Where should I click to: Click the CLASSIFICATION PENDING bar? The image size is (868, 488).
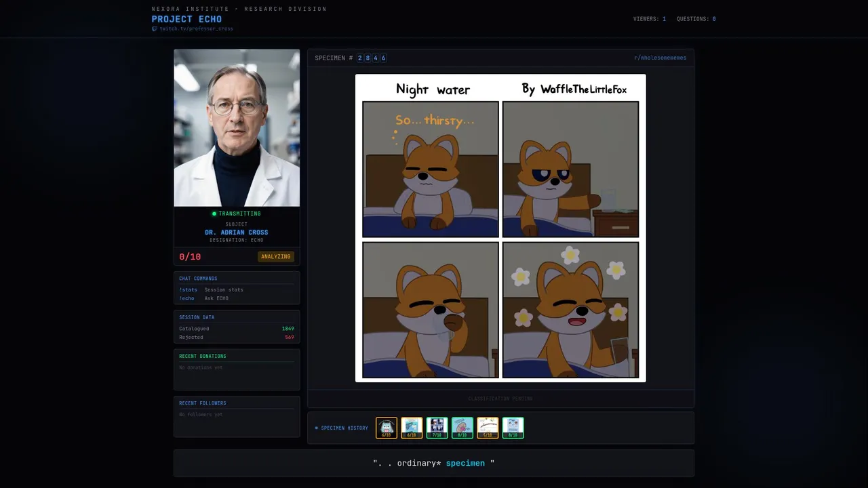point(500,399)
